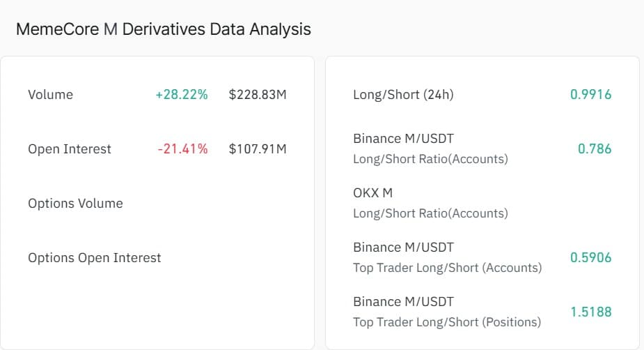Select Top Trader Long/Short (Positions) label
The width and height of the screenshot is (644, 350).
(447, 321)
